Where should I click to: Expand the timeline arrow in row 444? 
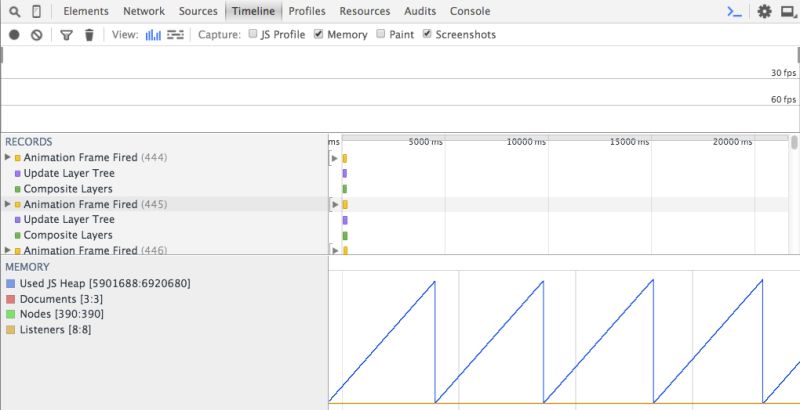point(335,158)
